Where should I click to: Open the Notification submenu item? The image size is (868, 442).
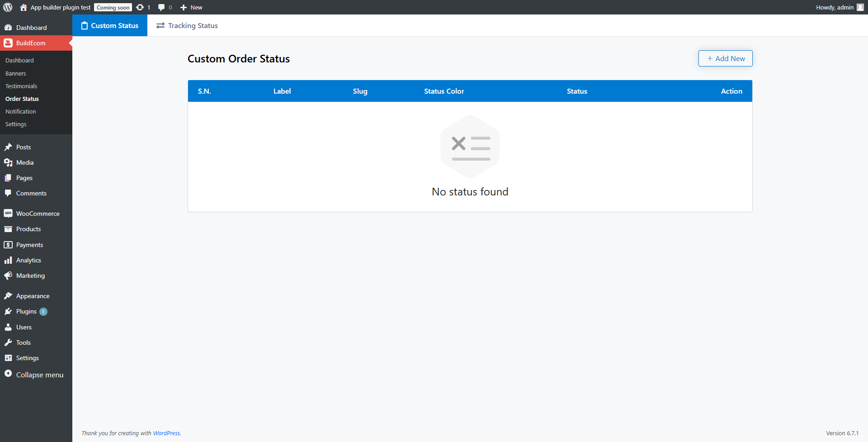tap(20, 111)
